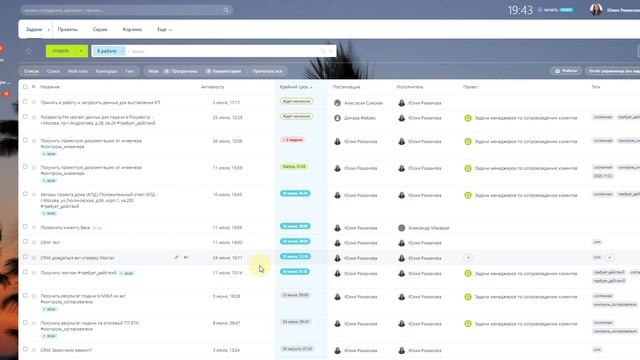Switch to the Сроки view
640x360 pixels.
pyautogui.click(x=53, y=71)
